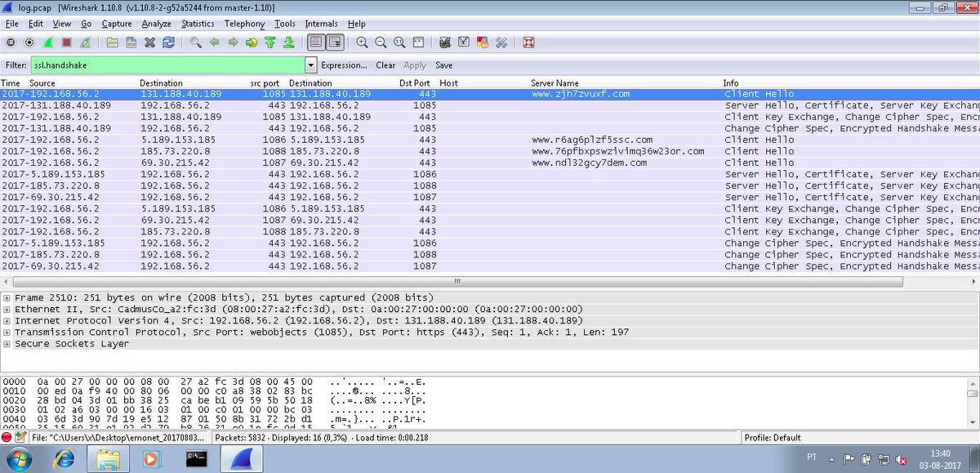Select the www.zjh7zvuxf.com Client Hello packet
This screenshot has width=980, height=473.
327,94
